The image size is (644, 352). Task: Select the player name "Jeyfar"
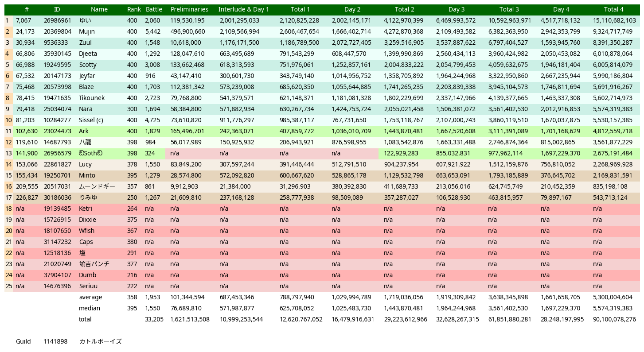point(87,76)
